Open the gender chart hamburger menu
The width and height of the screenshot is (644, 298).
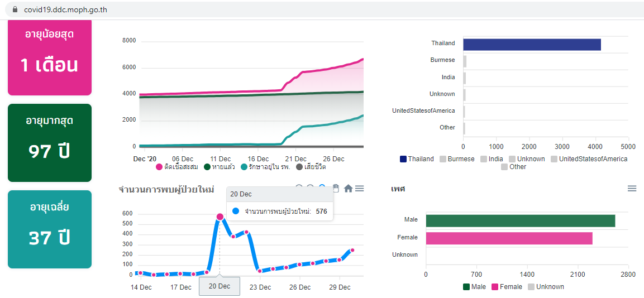tap(632, 189)
